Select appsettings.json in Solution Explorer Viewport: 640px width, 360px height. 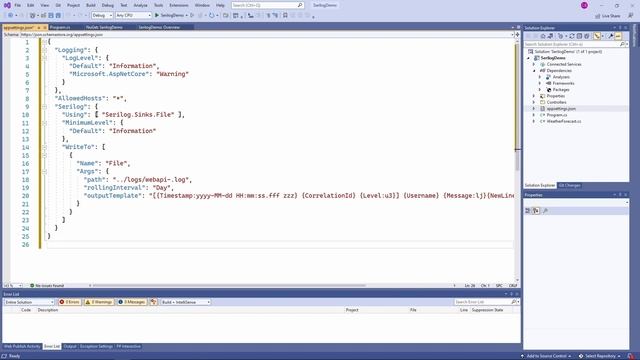click(561, 109)
